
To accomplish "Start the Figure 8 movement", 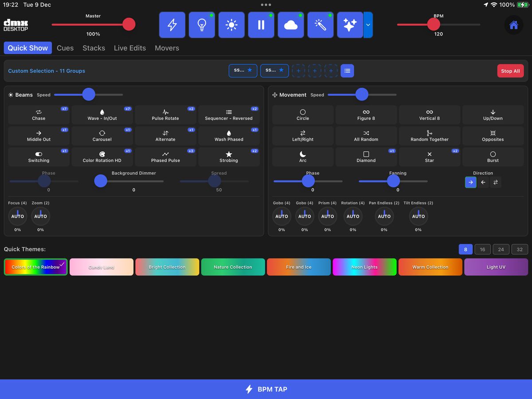I will coord(366,115).
